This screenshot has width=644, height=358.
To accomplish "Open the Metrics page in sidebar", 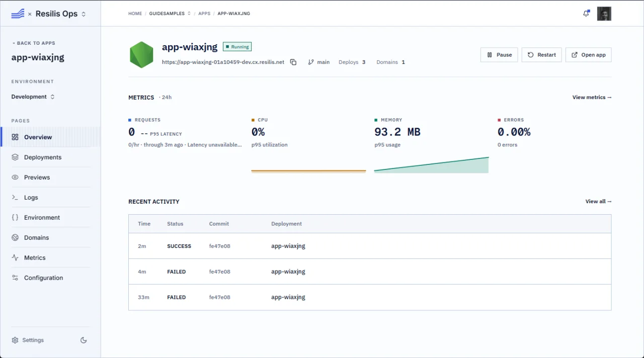I will [50, 257].
